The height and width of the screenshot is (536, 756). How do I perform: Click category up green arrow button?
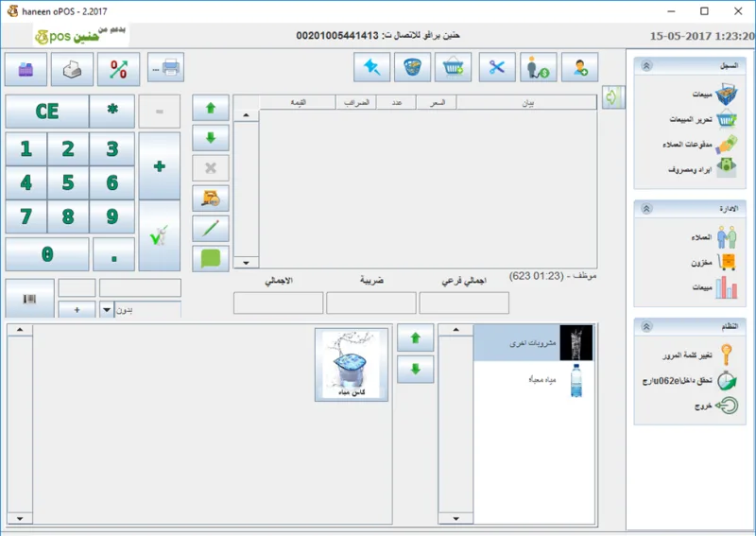pyautogui.click(x=415, y=338)
